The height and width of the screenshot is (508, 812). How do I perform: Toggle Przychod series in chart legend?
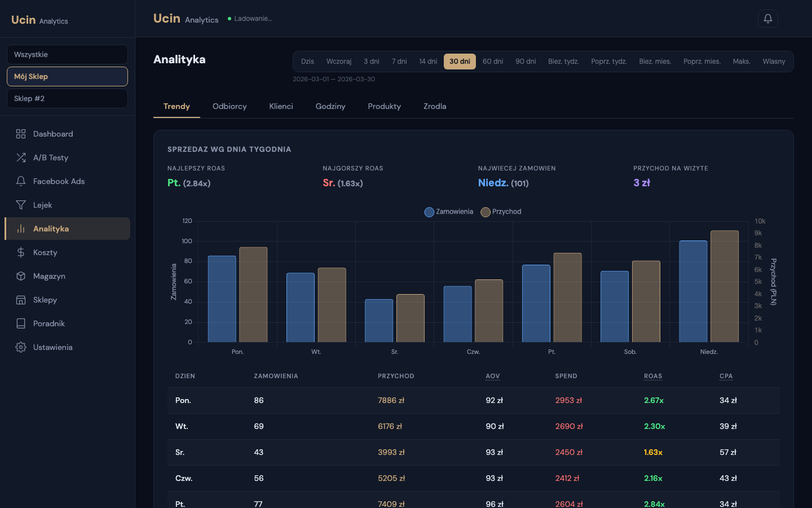click(x=501, y=212)
